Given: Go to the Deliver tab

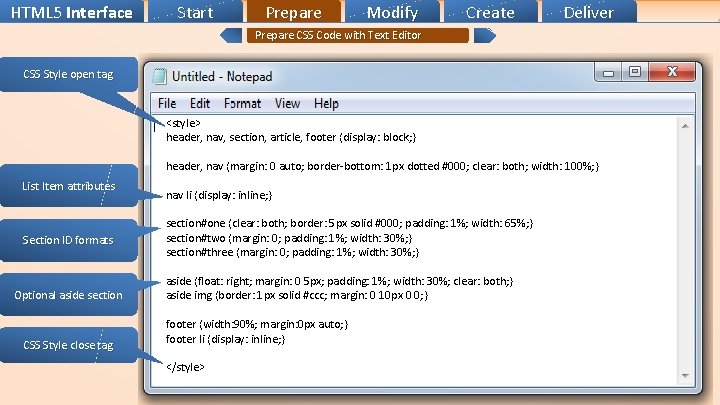Looking at the screenshot, I should coord(589,11).
